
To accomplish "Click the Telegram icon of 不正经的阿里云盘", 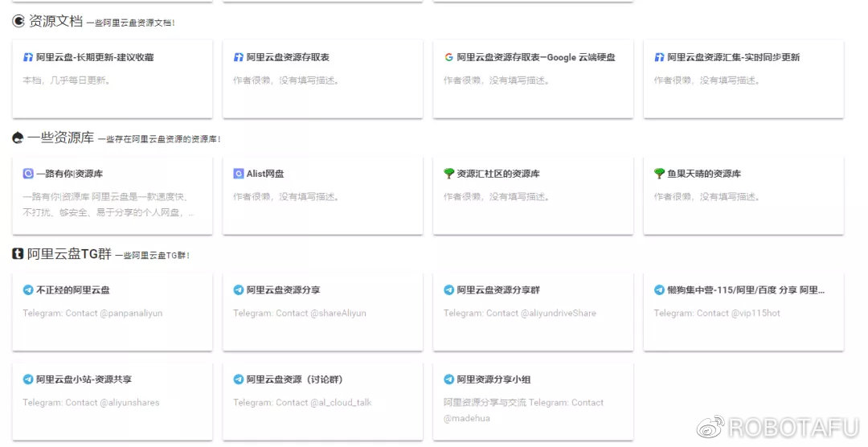I will tap(28, 289).
